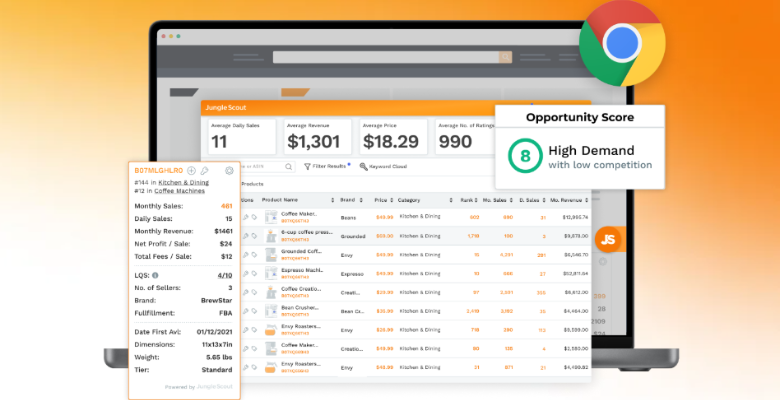
Task: Open Filter Results
Action: pos(327,166)
